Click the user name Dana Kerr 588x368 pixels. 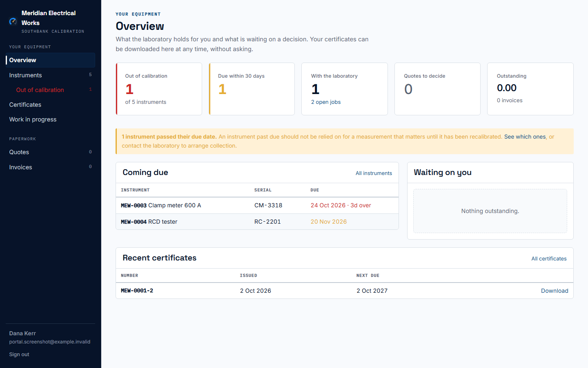[x=22, y=333]
